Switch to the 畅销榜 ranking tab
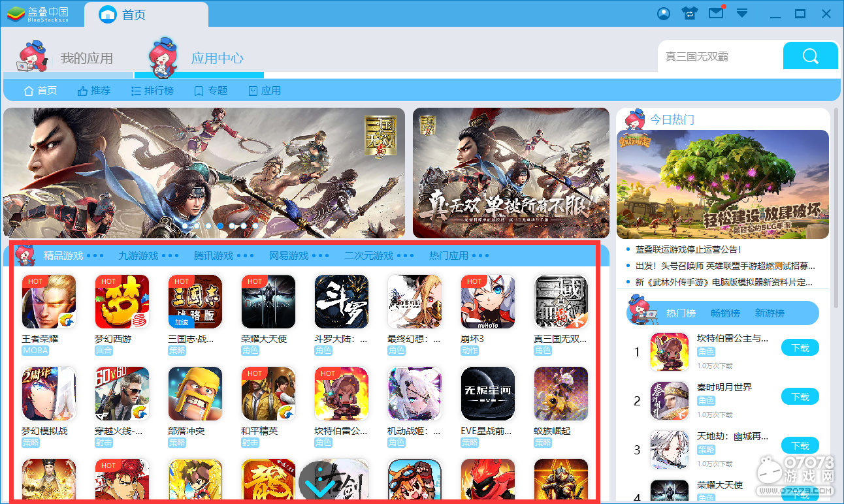This screenshot has height=504, width=844. pyautogui.click(x=725, y=313)
